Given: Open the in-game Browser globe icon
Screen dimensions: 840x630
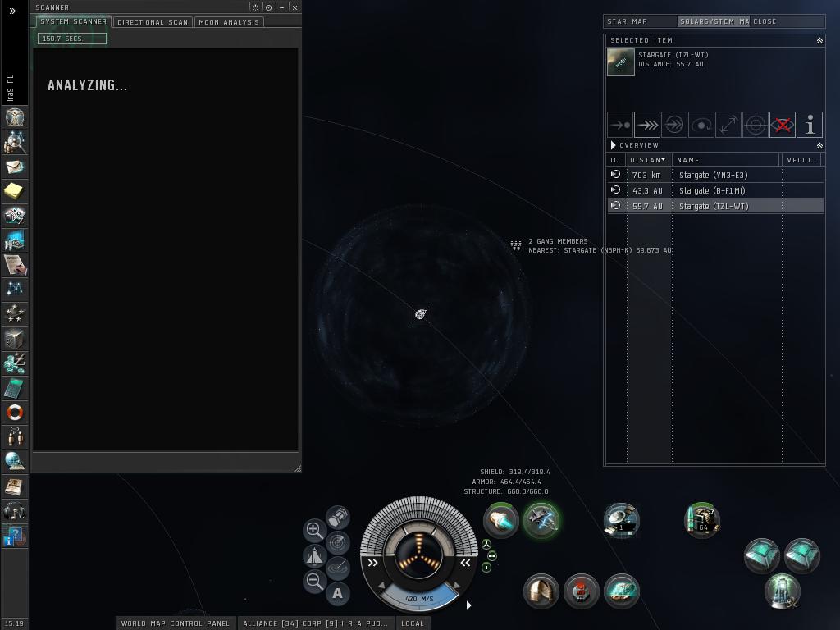Looking at the screenshot, I should (x=15, y=461).
